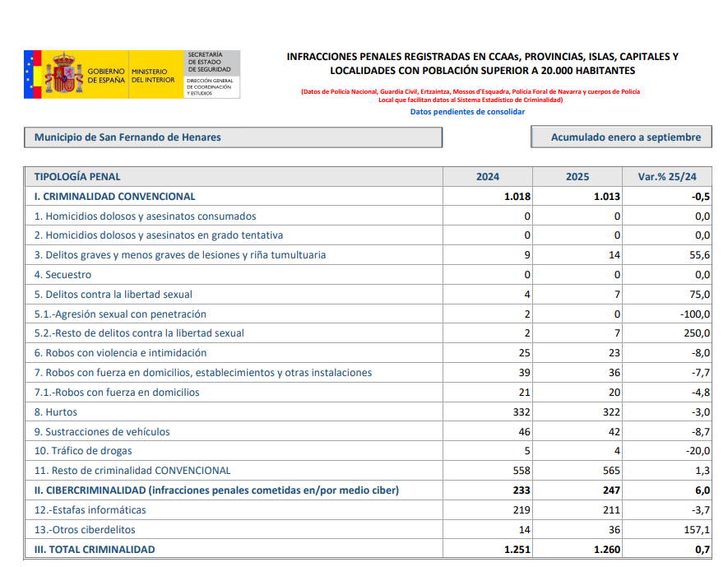Select the III. TOTAL CRIMINALIDAD row label
The height and width of the screenshot is (567, 728).
[95, 549]
